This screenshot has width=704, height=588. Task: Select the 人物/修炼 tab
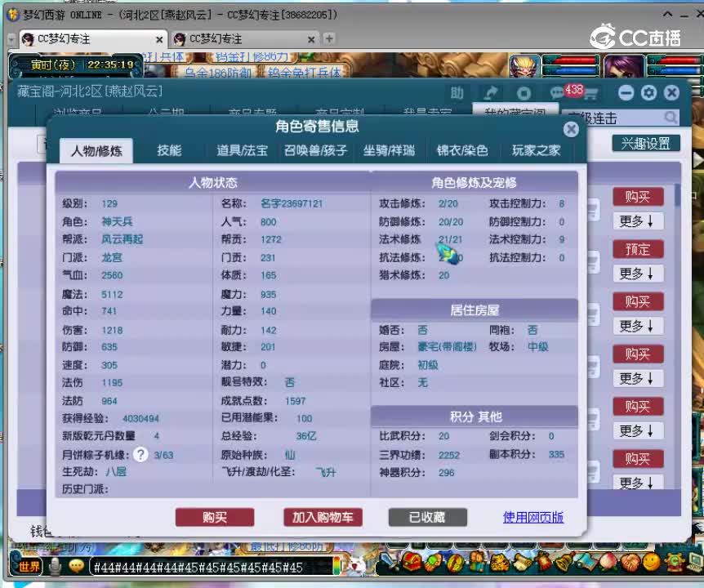pos(96,151)
